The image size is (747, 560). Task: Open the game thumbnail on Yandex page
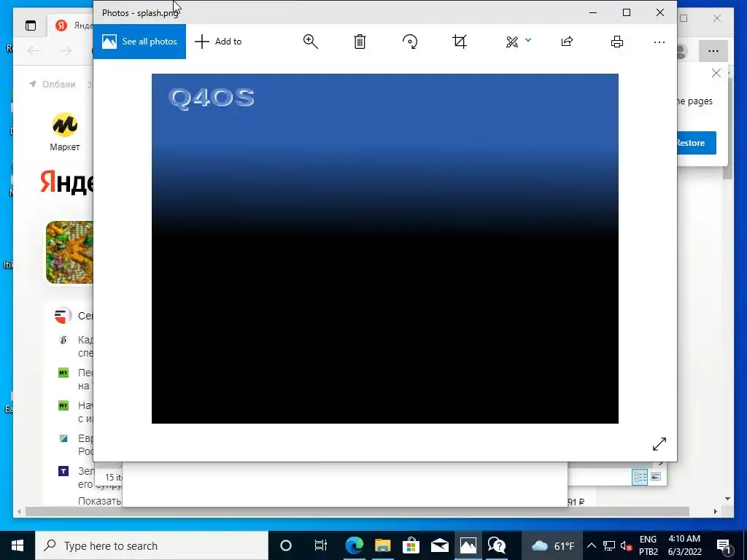click(x=69, y=252)
